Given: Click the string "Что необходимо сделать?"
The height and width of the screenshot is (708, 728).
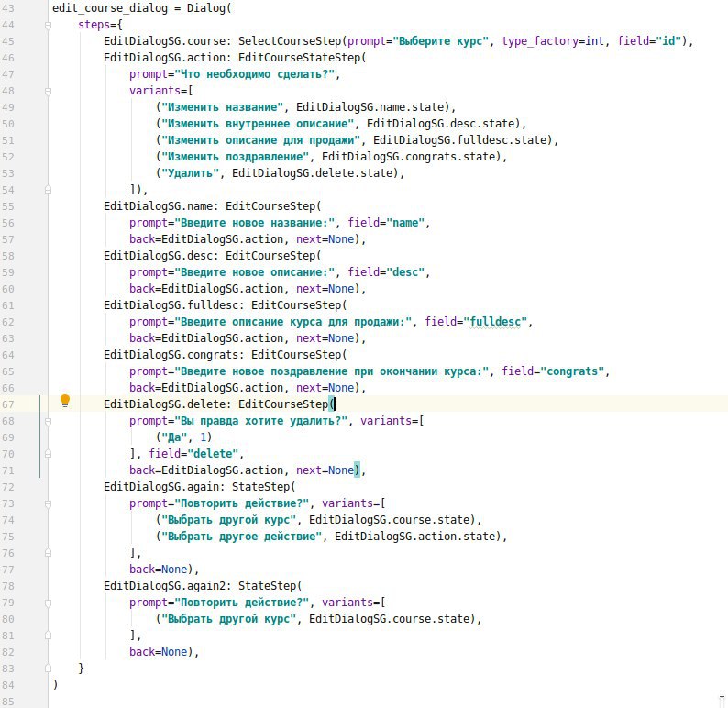Looking at the screenshot, I should tap(254, 74).
